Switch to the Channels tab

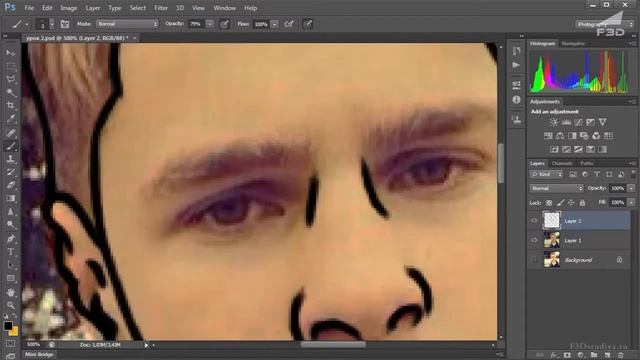[562, 163]
